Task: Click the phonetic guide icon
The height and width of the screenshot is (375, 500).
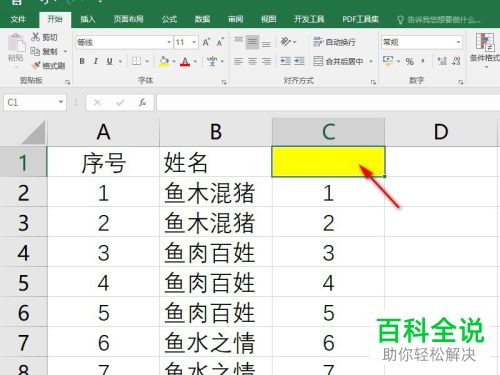Action: coord(212,61)
